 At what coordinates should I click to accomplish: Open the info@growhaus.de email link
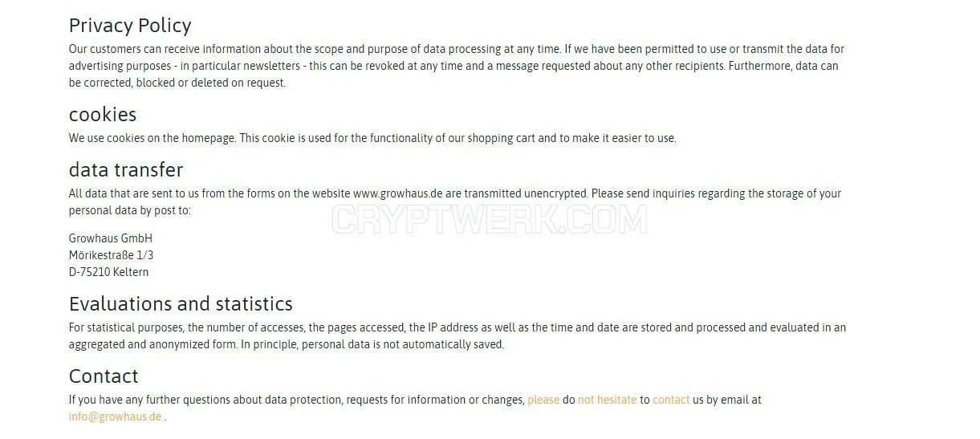(115, 417)
